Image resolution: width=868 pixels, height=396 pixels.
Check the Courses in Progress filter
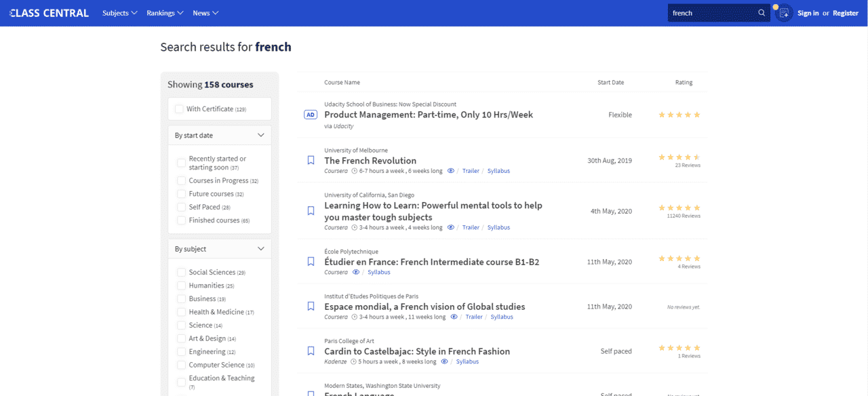181,180
